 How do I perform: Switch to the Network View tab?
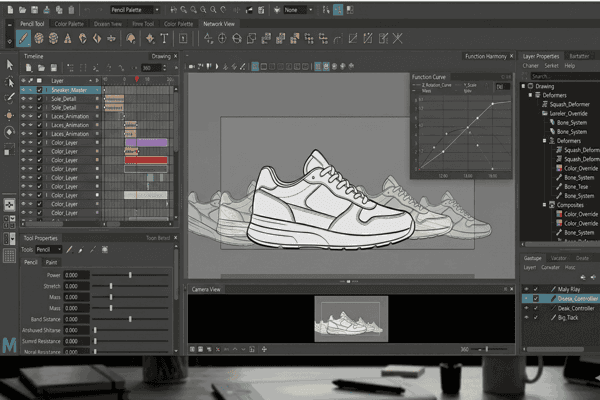218,24
